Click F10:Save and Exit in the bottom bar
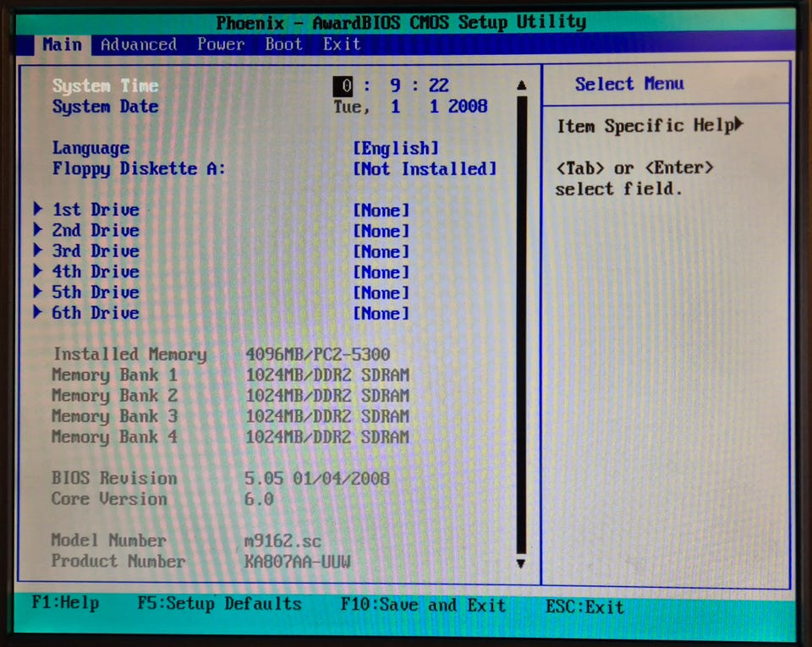The height and width of the screenshot is (647, 812). [423, 605]
